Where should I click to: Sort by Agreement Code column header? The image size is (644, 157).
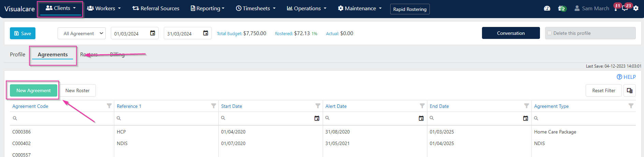click(x=30, y=106)
